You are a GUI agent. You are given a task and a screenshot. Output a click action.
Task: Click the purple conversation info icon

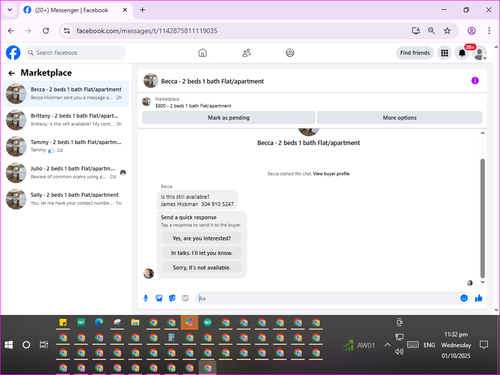click(x=475, y=81)
